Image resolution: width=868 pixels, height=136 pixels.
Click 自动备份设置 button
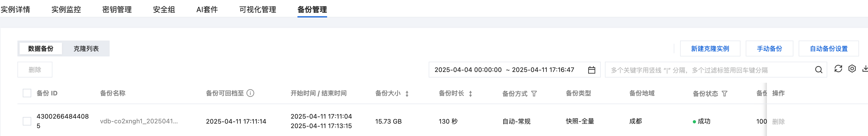[829, 49]
